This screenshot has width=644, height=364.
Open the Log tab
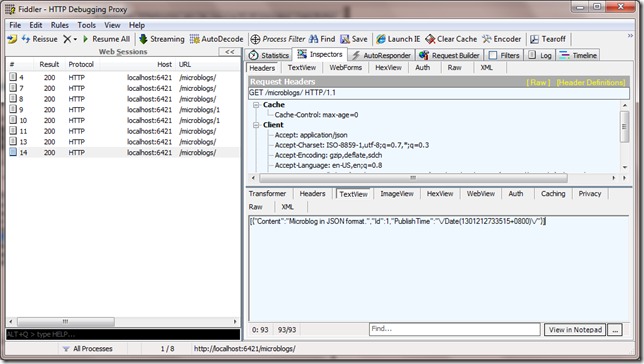(x=540, y=55)
